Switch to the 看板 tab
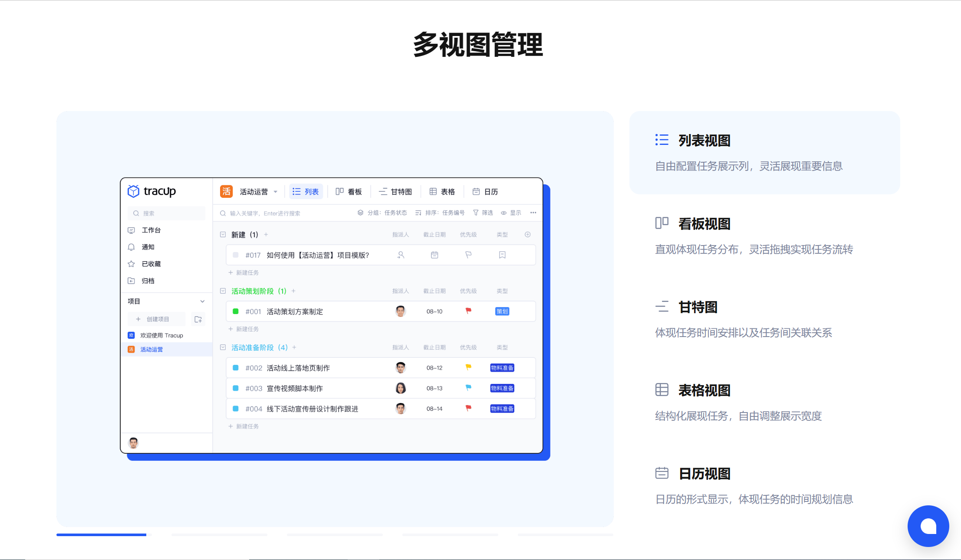 coord(349,192)
